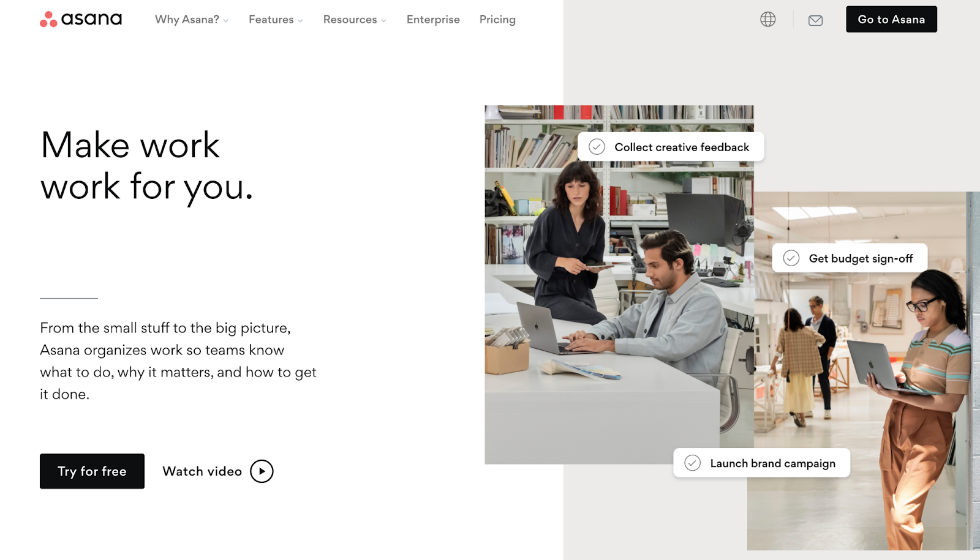980x560 pixels.
Task: Check the Get budget sign-off circle
Action: pos(791,258)
